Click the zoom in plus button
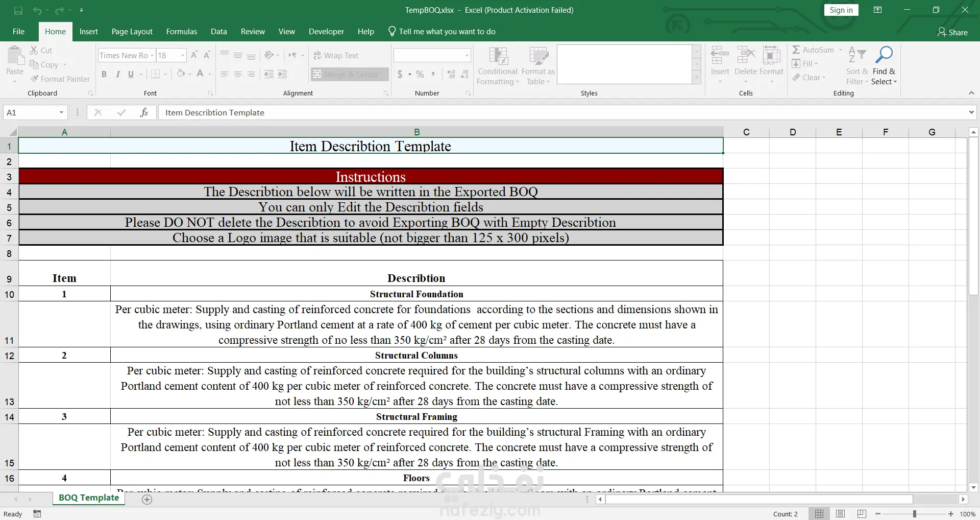The height and width of the screenshot is (520, 980). point(950,514)
